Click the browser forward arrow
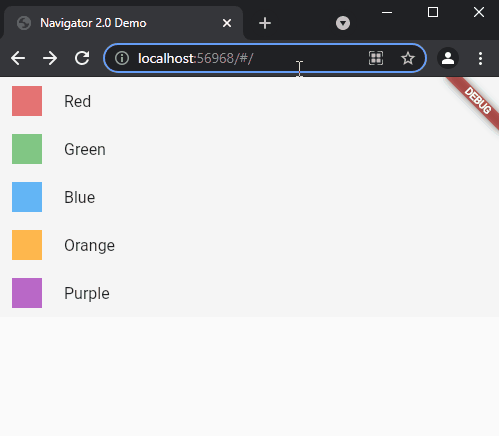Image resolution: width=499 pixels, height=436 pixels. click(50, 58)
